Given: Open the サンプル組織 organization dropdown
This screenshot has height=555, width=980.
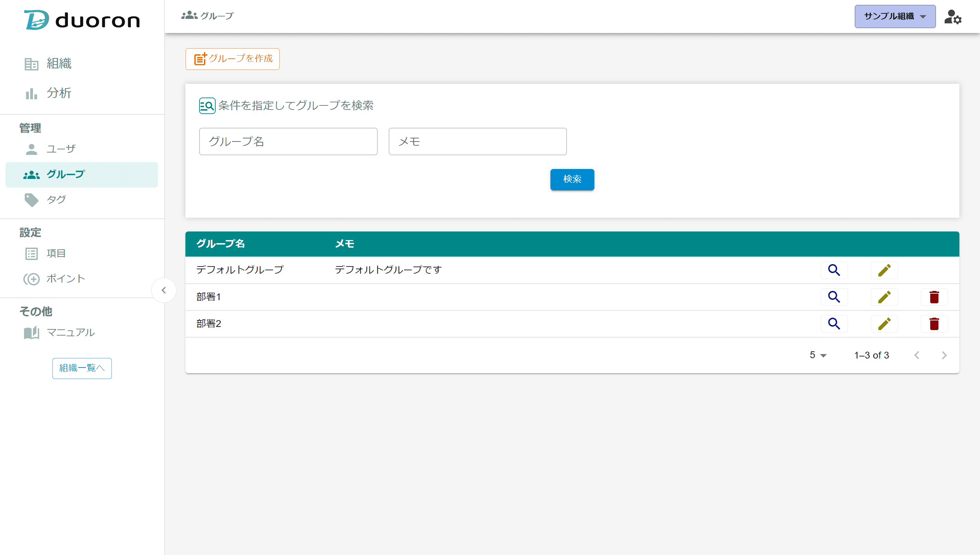Looking at the screenshot, I should point(895,16).
